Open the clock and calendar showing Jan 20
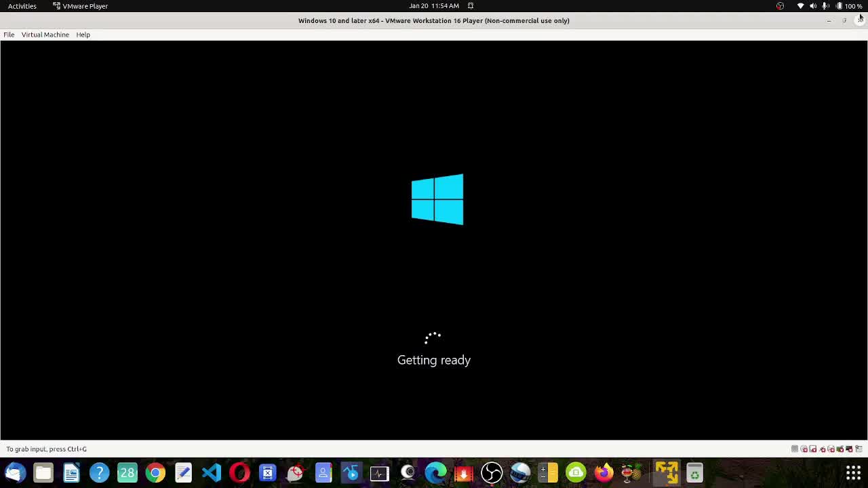 434,6
